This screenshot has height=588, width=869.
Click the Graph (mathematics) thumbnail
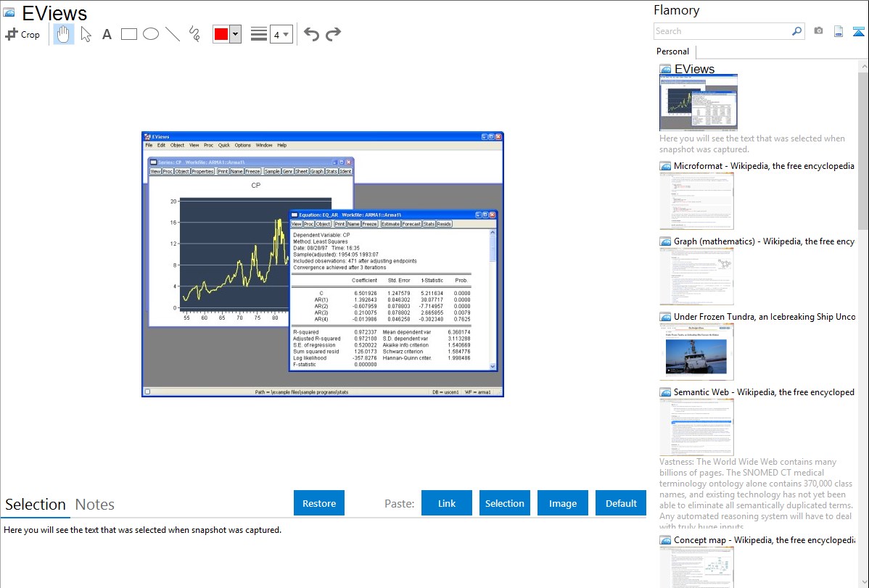[x=696, y=276]
